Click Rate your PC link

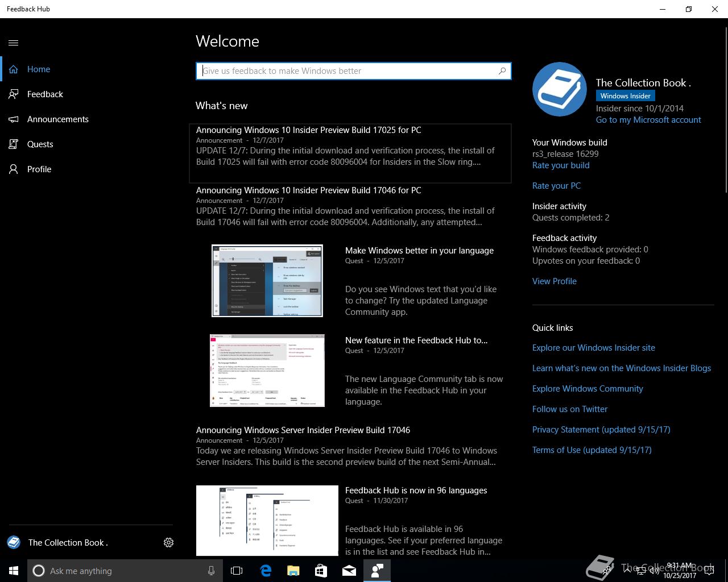coord(556,186)
